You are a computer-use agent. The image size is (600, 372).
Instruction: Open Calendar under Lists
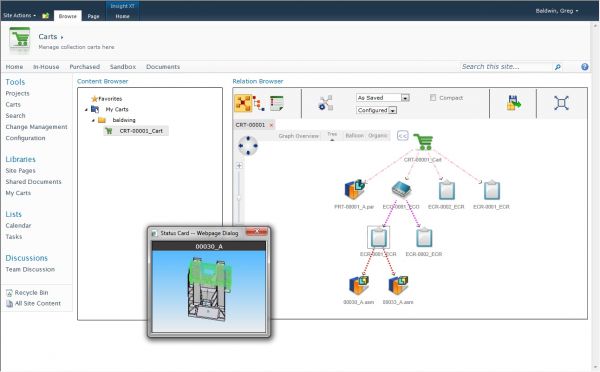18,225
